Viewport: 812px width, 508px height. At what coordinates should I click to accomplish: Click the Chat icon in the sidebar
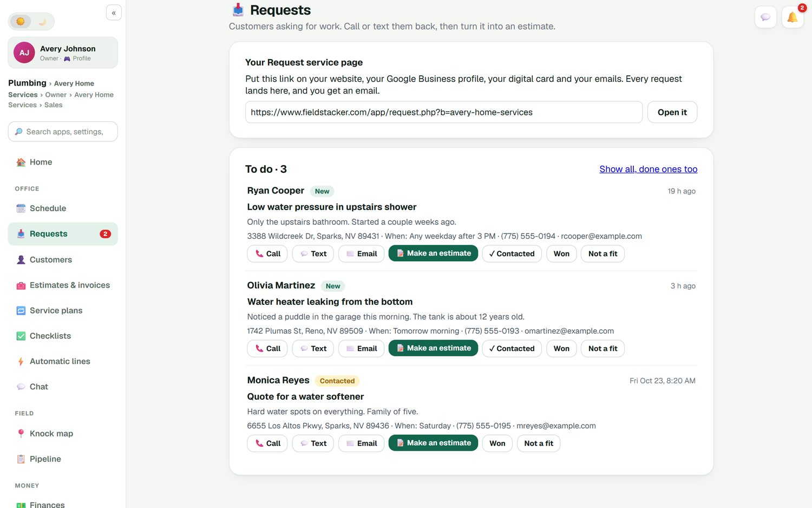click(21, 387)
